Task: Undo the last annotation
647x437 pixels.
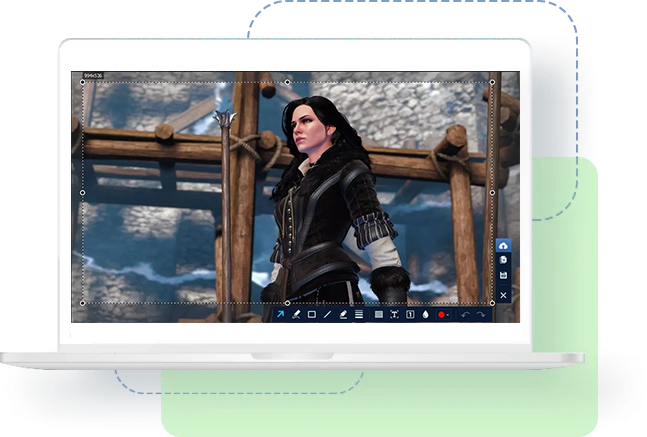Action: tap(464, 314)
